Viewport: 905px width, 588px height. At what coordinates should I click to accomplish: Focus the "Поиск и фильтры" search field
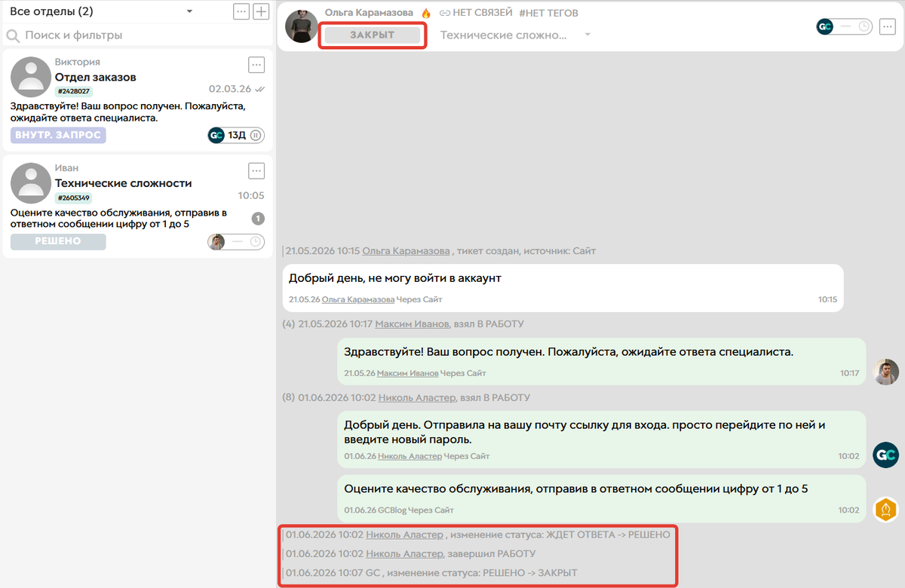[x=138, y=35]
